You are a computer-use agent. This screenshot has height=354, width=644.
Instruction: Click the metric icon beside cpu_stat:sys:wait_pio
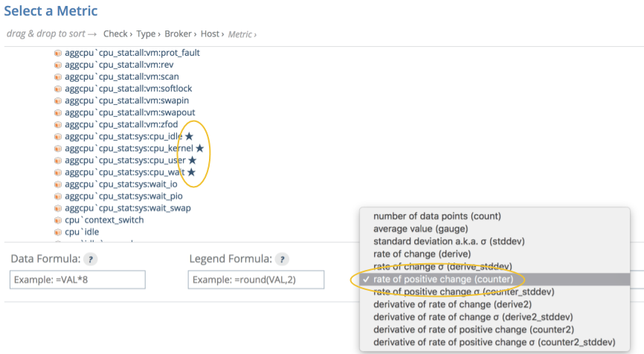click(x=58, y=196)
